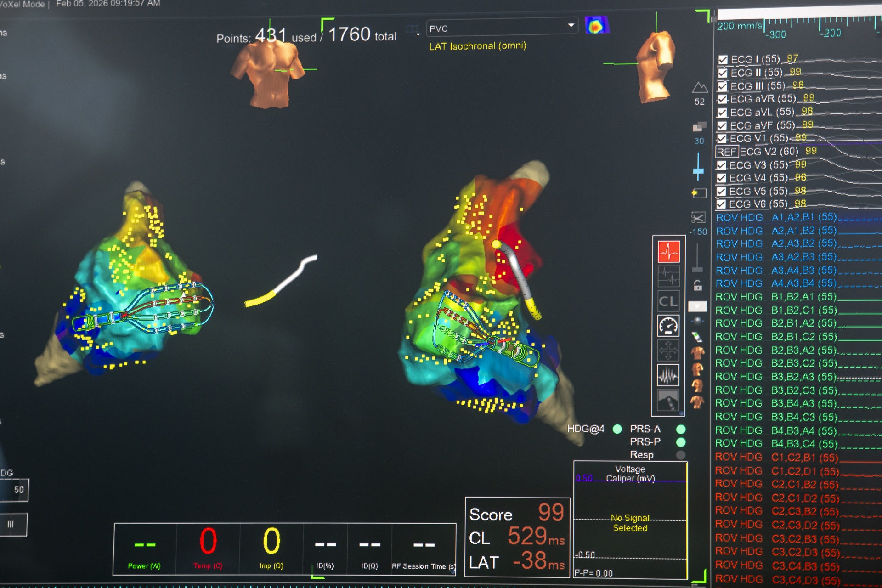Click the overlapping squares transparency icon
The height and width of the screenshot is (588, 882).
699,126
